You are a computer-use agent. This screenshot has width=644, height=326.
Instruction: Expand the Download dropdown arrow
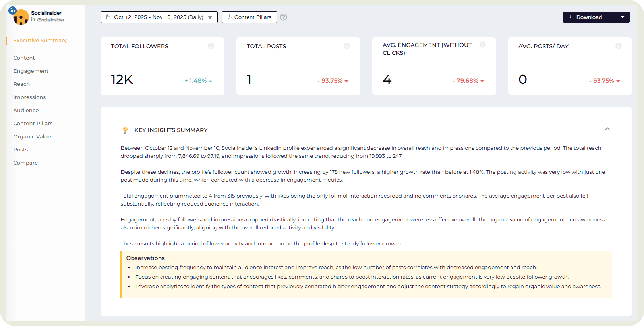coord(623,17)
